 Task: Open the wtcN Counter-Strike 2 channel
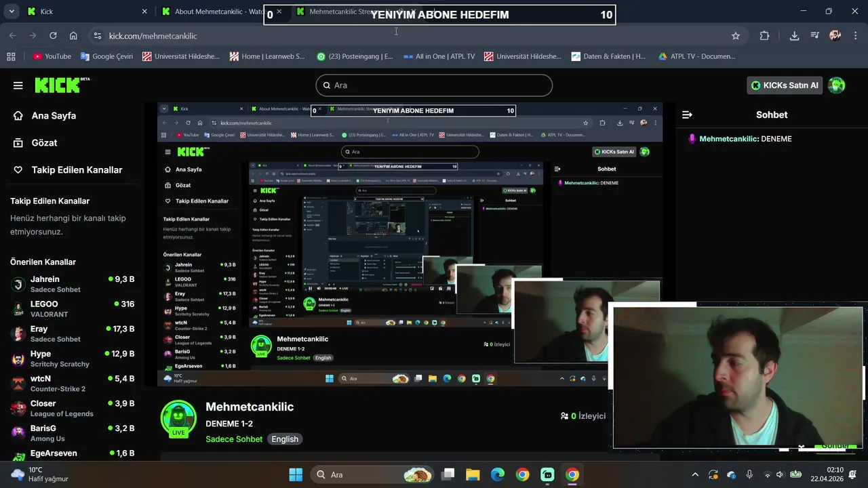point(73,384)
